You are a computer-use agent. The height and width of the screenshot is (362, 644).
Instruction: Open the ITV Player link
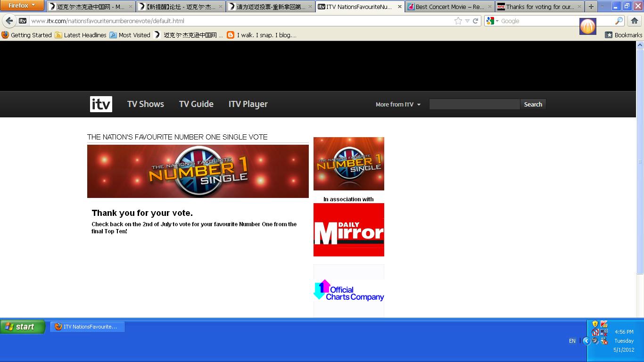point(248,104)
